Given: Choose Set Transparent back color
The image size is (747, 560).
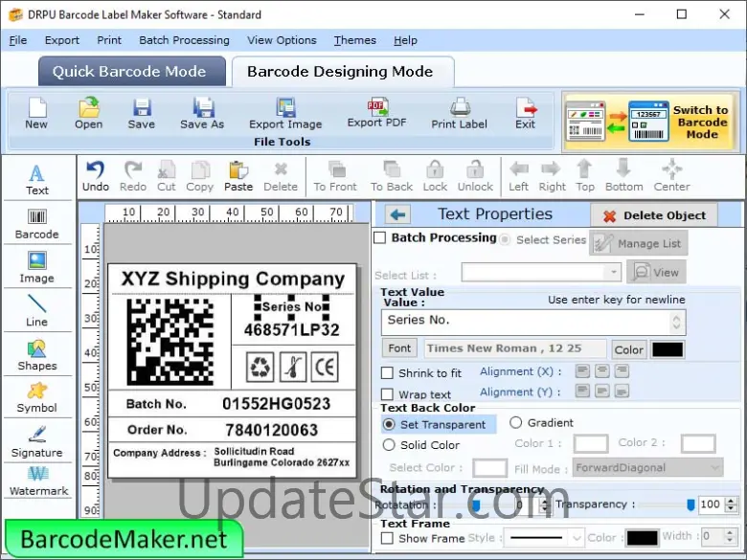Looking at the screenshot, I should click(389, 424).
